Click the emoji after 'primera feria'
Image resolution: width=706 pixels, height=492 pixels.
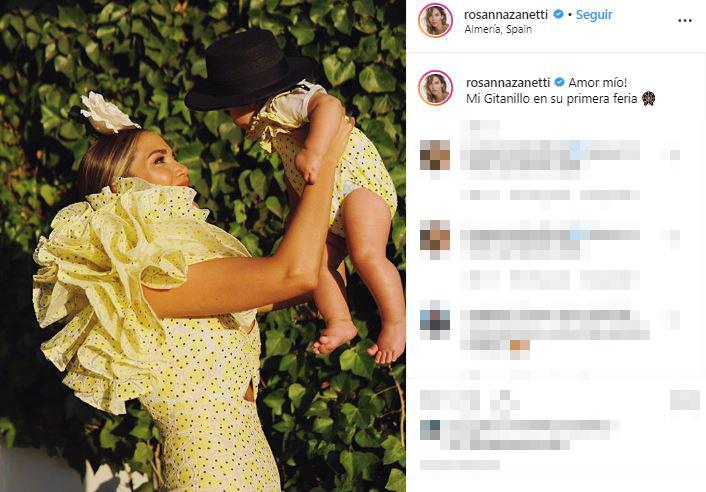point(648,98)
